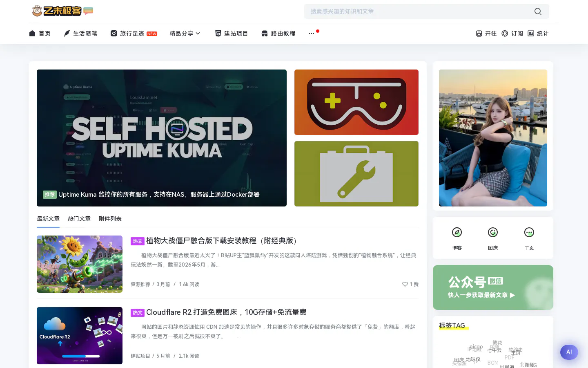This screenshot has height=368, width=588.
Task: Click the site logo in the header
Action: pyautogui.click(x=62, y=11)
